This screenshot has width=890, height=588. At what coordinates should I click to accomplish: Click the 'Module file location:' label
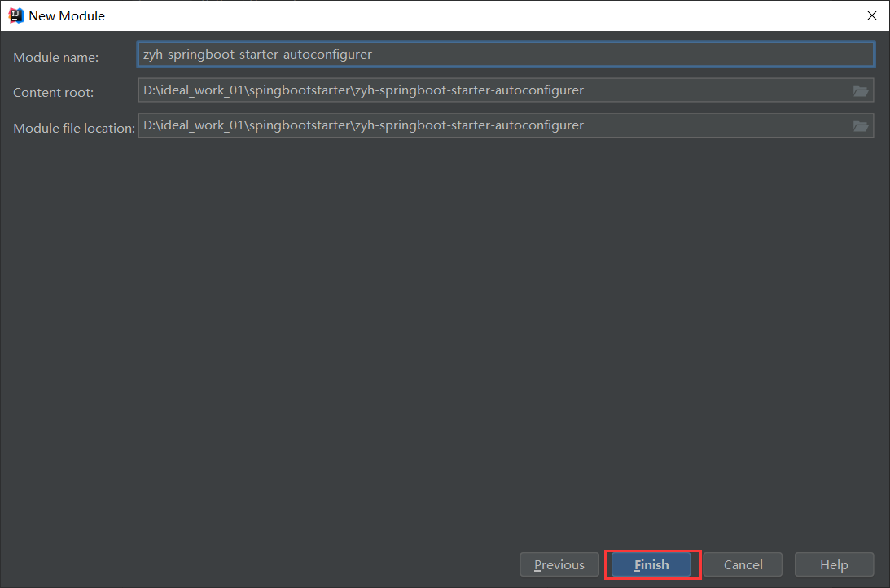tap(74, 128)
